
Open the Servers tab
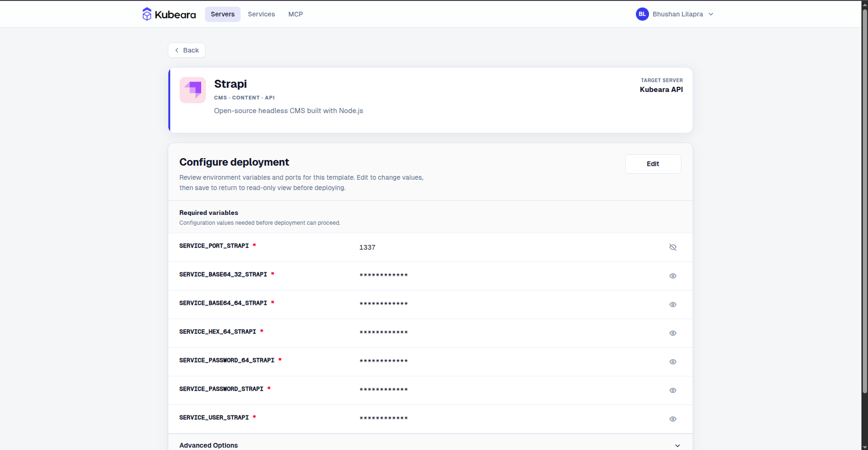[x=223, y=14]
